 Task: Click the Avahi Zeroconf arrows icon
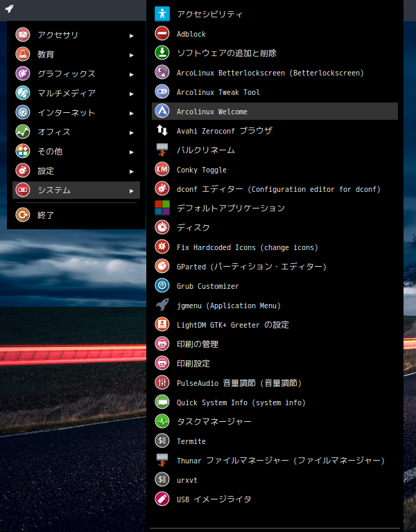(x=162, y=130)
